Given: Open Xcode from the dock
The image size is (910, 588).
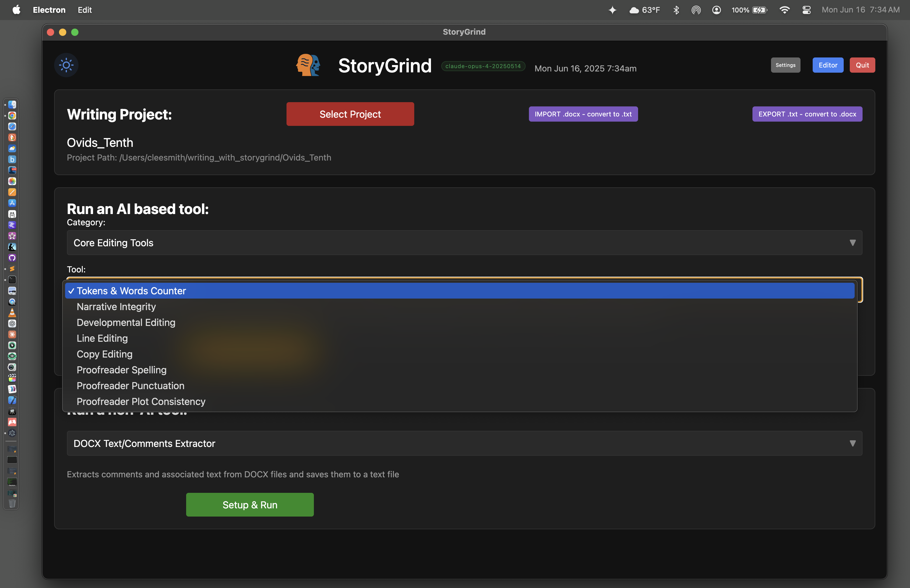Looking at the screenshot, I should click(x=12, y=400).
